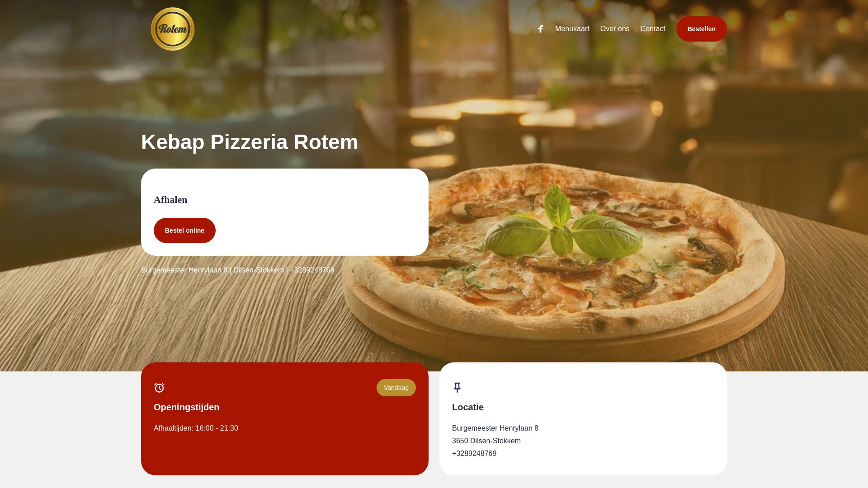Click the Kebap Pizzeria Rotem heading

coord(250,142)
